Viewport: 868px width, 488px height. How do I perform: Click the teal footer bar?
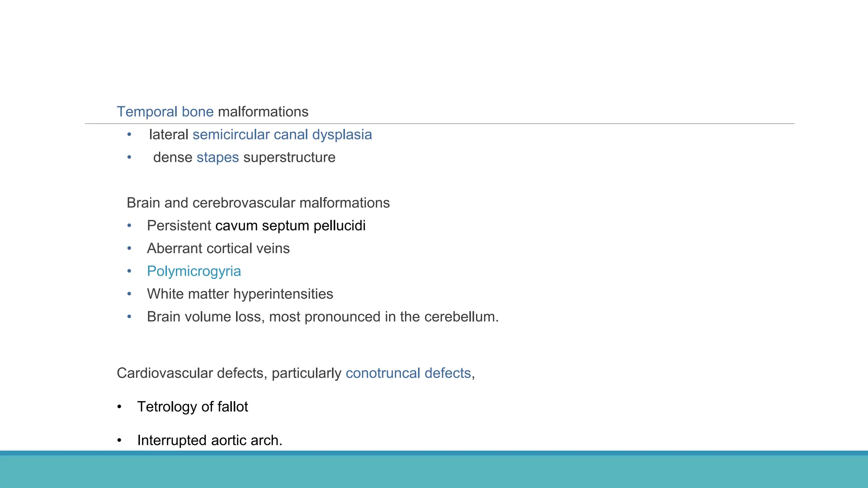point(434,471)
